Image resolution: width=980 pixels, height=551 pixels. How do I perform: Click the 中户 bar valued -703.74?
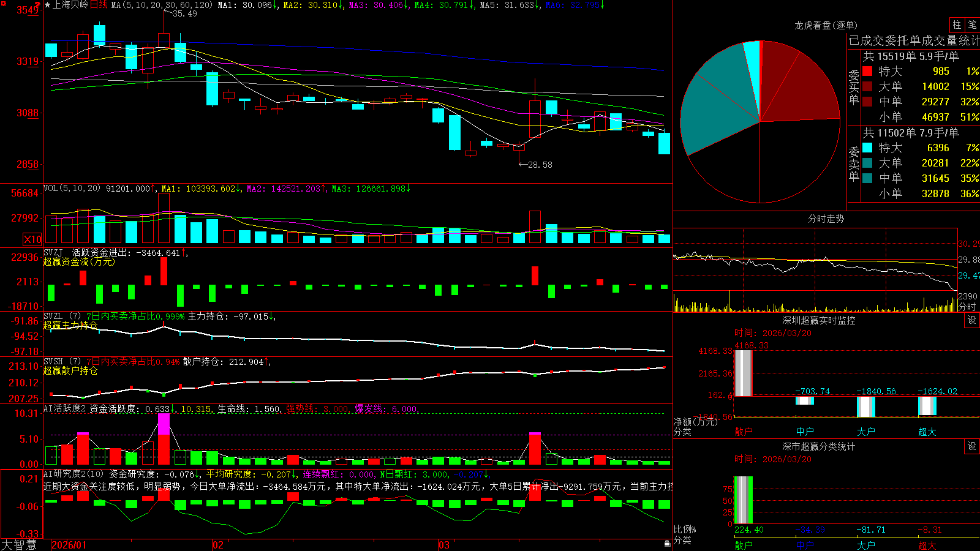pos(805,400)
